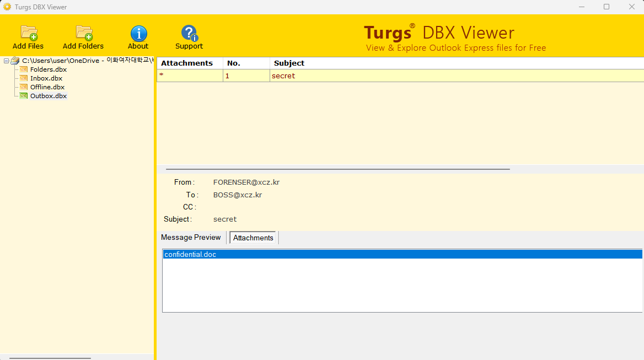The height and width of the screenshot is (360, 644).
Task: Click the message number 1 cell
Action: [x=246, y=76]
